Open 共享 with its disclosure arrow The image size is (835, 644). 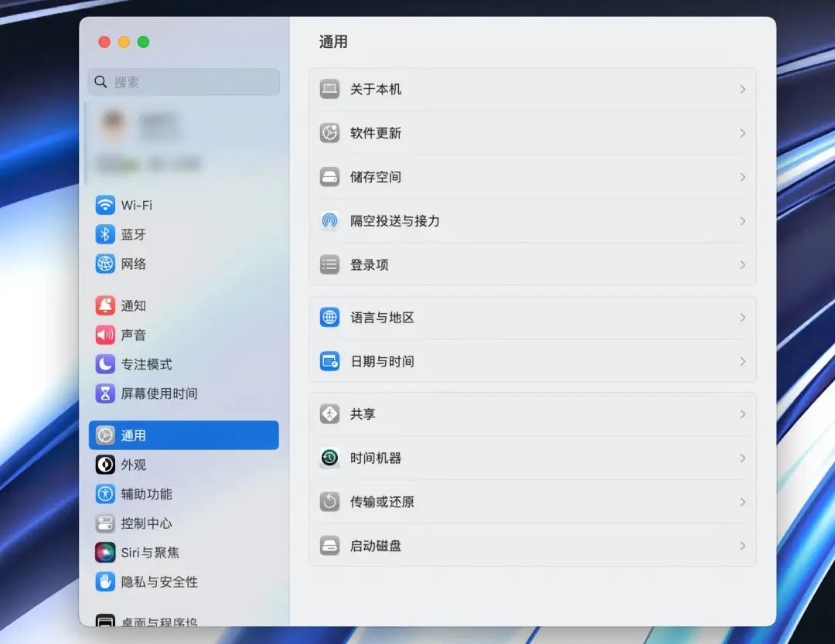741,414
